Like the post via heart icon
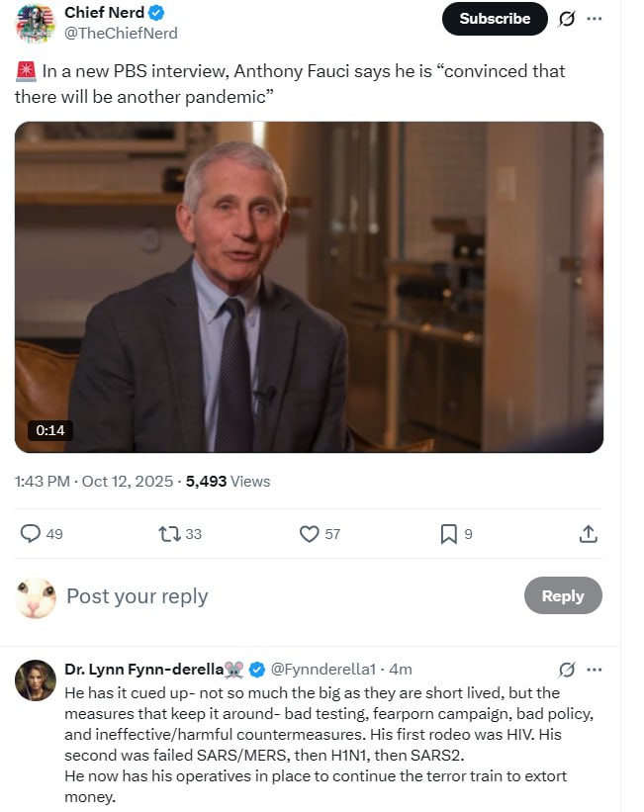The width and height of the screenshot is (644, 812). pos(310,534)
